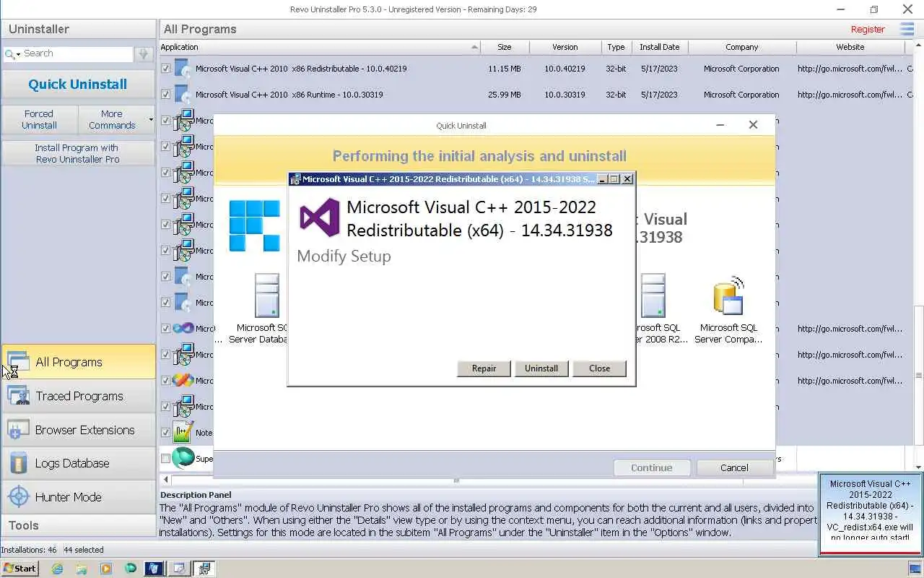Viewport: 924px width, 578px height.
Task: Switch to the Visual C++ setup taskbar button
Action: pos(204,569)
